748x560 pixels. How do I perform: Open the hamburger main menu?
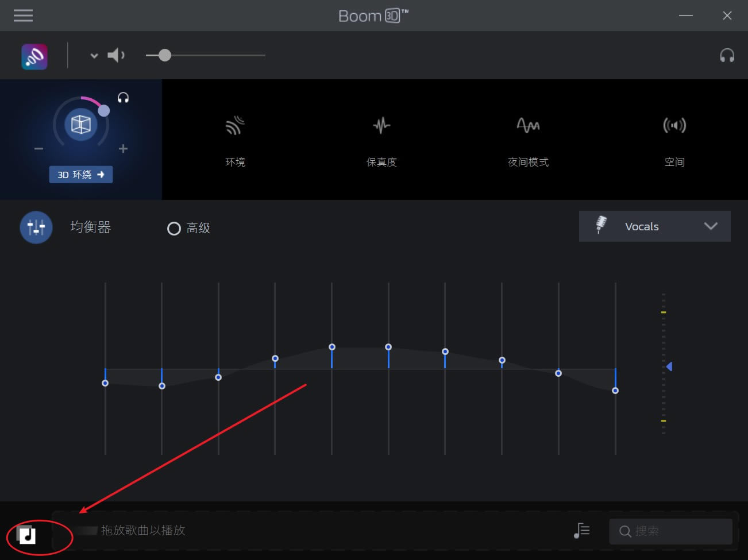[x=23, y=16]
